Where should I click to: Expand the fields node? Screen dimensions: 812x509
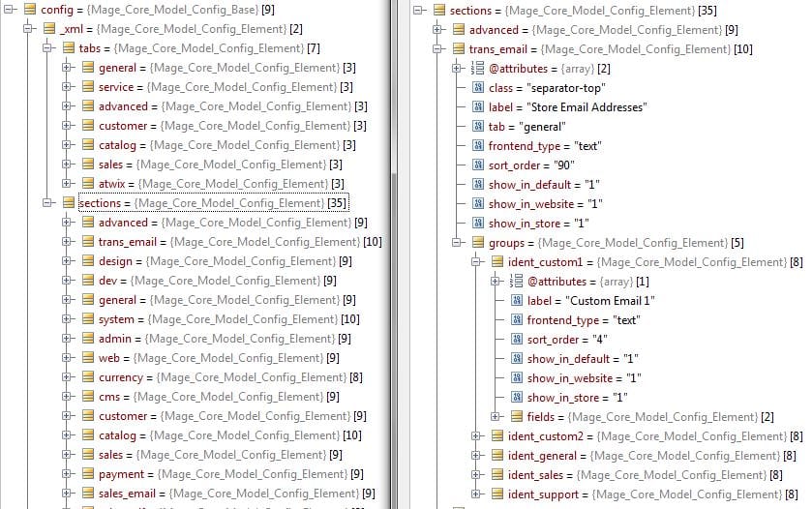[496, 416]
